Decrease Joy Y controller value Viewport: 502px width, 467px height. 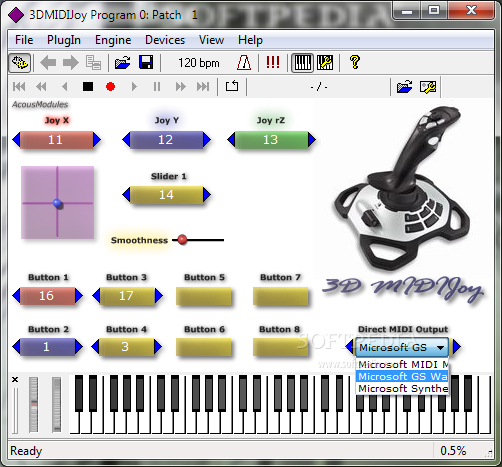click(x=126, y=139)
